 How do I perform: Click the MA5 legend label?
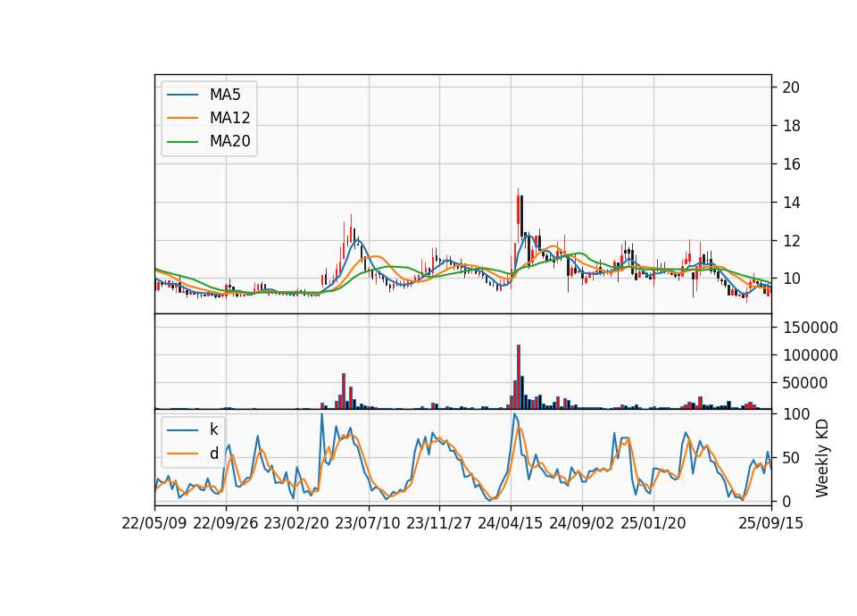click(x=225, y=95)
